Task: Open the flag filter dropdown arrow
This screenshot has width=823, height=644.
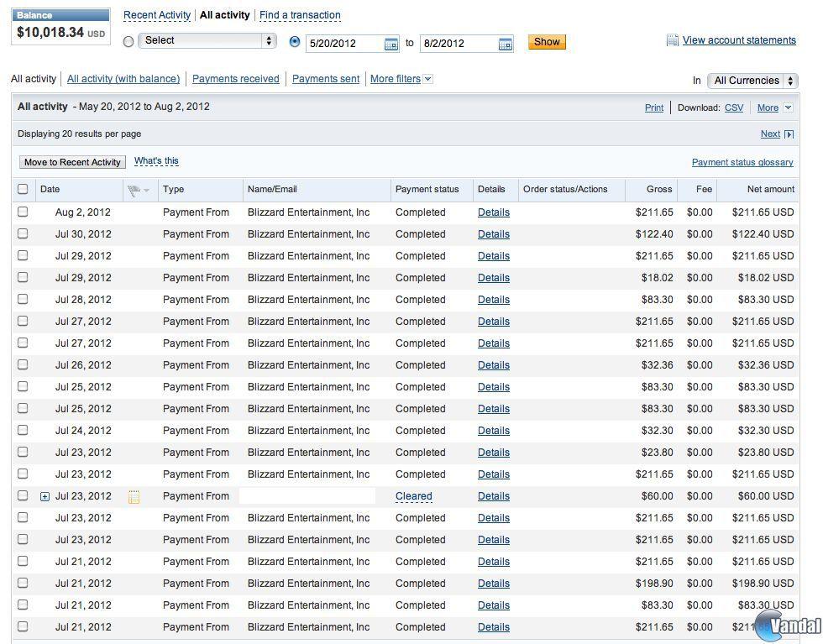Action: point(146,190)
